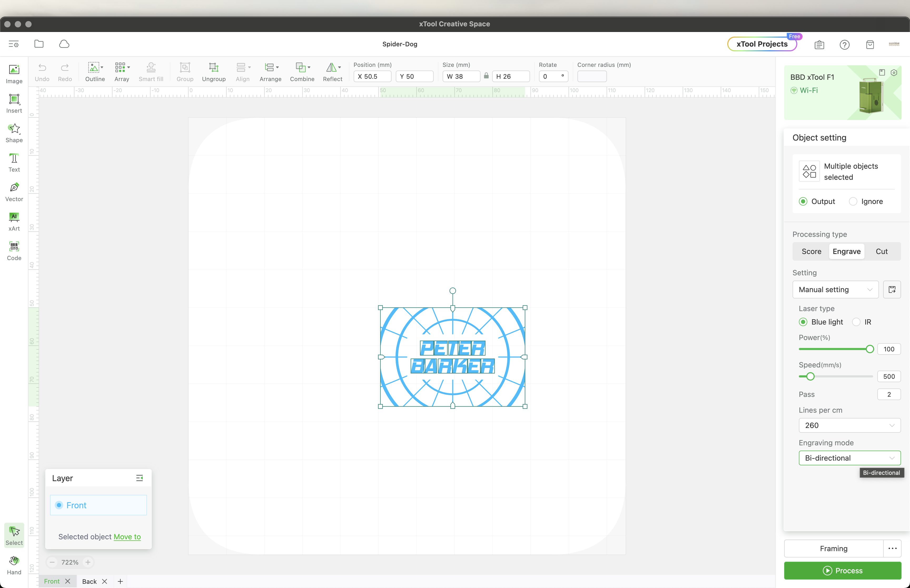This screenshot has width=910, height=588.
Task: Click the Framing button
Action: pyautogui.click(x=834, y=548)
